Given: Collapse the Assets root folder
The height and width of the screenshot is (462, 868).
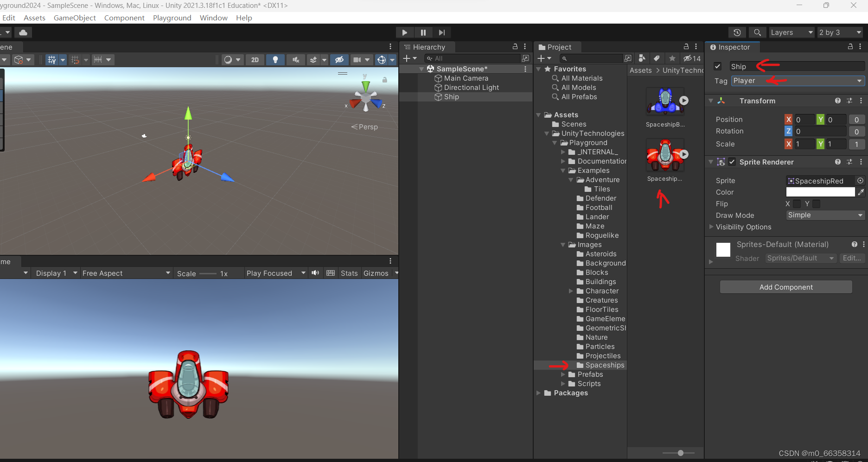Looking at the screenshot, I should coord(538,115).
